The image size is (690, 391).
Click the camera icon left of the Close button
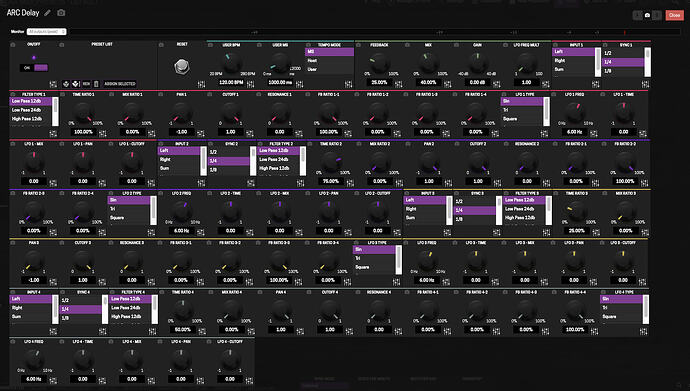tap(647, 15)
